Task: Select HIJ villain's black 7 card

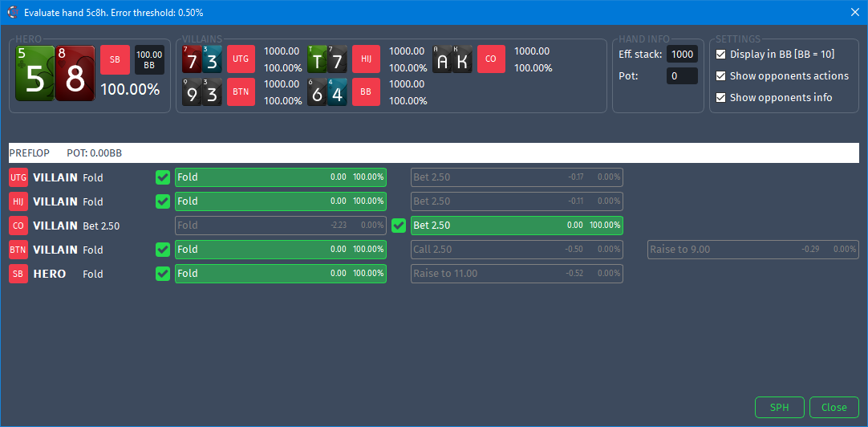Action: [337, 59]
